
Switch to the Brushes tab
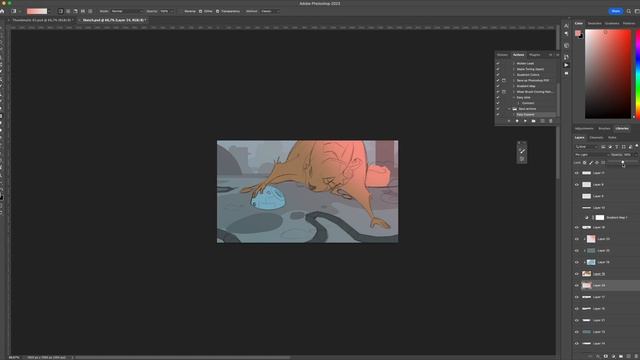point(604,129)
